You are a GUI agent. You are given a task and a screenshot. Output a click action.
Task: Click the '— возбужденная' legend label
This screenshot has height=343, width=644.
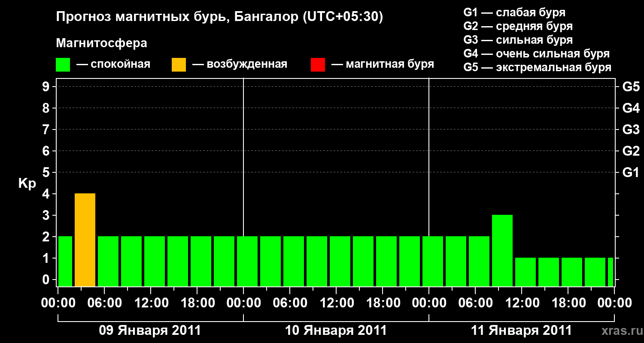[240, 65]
